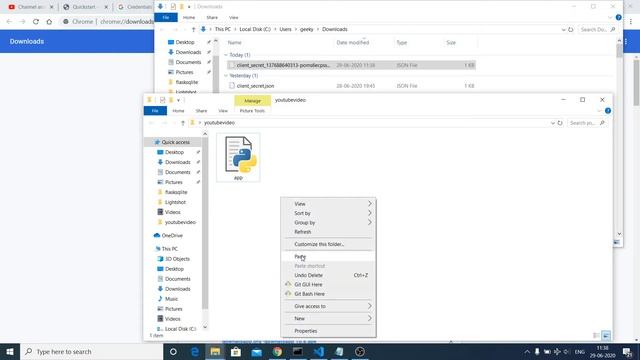Select Refresh in the context menu
The height and width of the screenshot is (360, 640).
click(328, 232)
